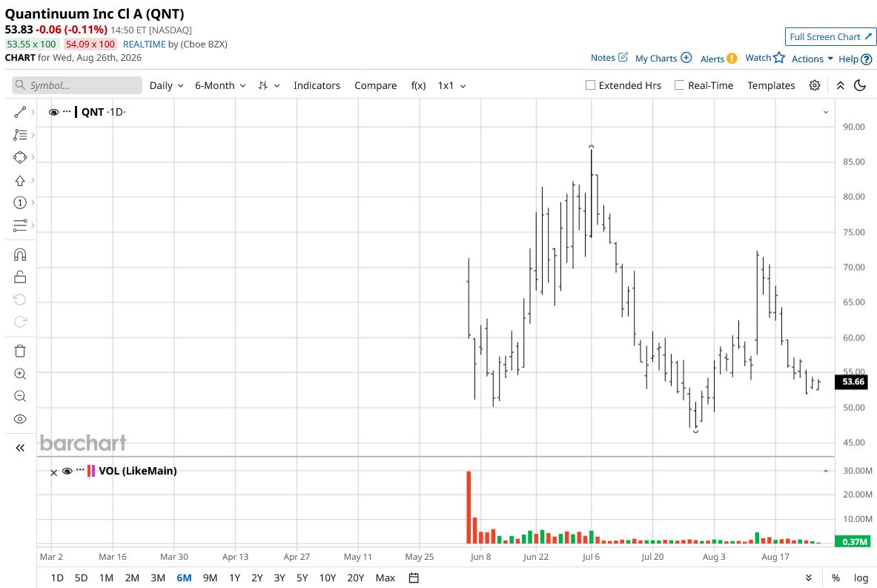Screen dimensions: 877x588
Task: Click the 53.66 price label on axis
Action: point(853,382)
